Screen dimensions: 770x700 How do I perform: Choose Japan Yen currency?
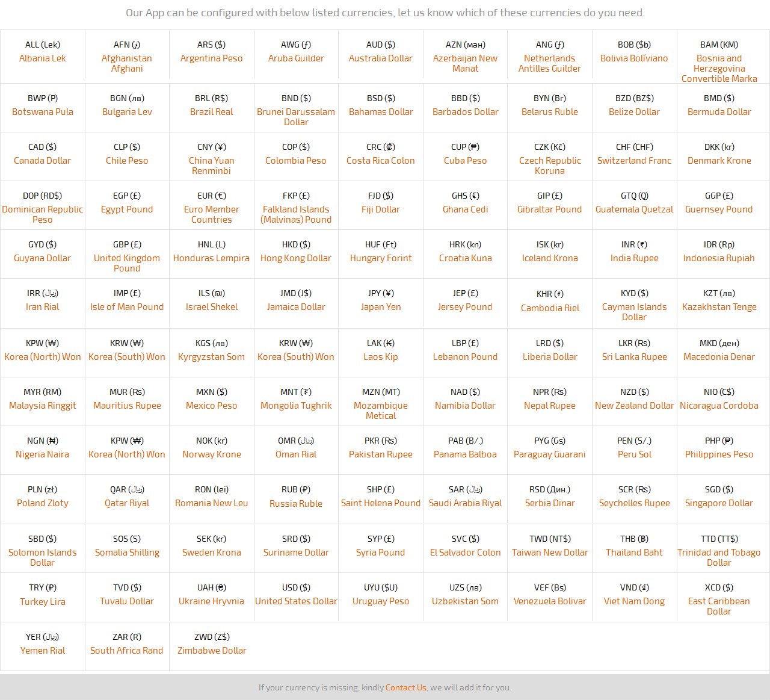pos(381,307)
